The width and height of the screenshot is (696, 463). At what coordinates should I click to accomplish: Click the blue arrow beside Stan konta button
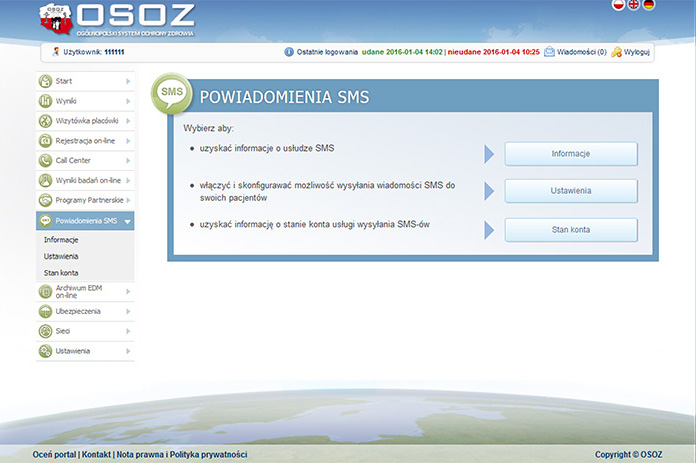[489, 230]
